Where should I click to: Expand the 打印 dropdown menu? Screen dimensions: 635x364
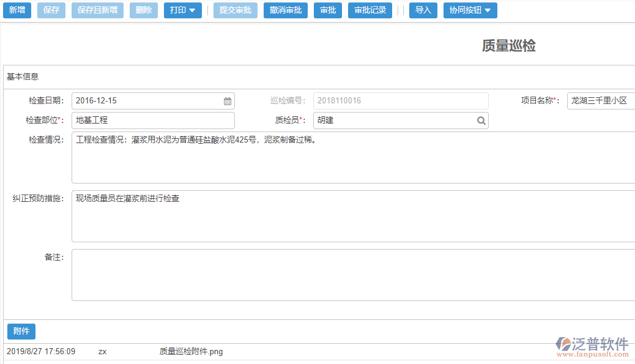(x=182, y=10)
